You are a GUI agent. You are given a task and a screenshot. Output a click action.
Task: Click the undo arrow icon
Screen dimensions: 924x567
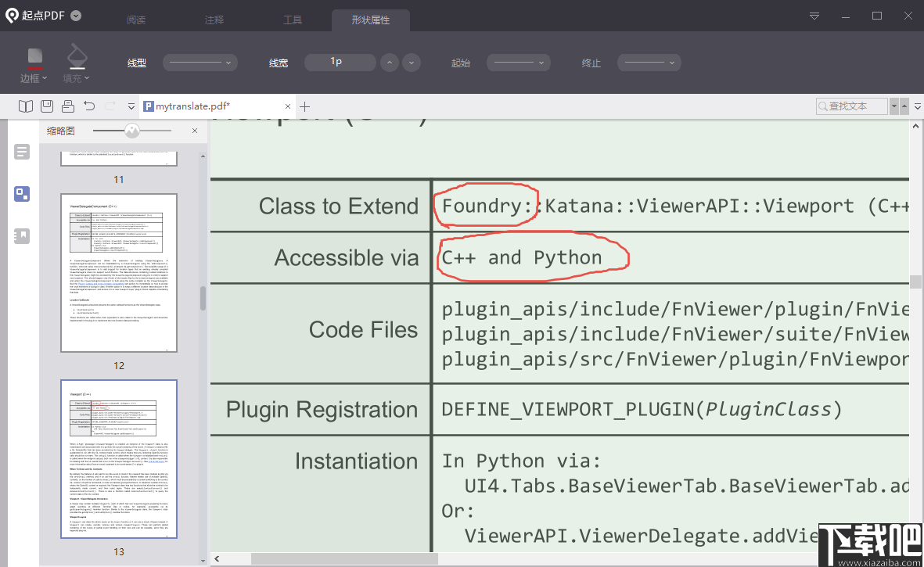coord(89,106)
